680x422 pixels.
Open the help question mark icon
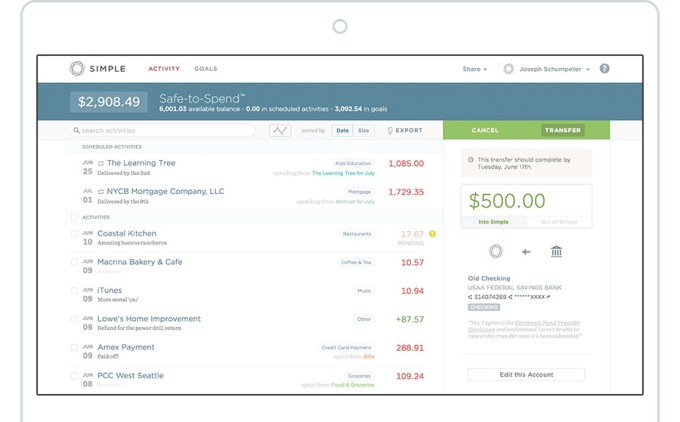point(604,69)
